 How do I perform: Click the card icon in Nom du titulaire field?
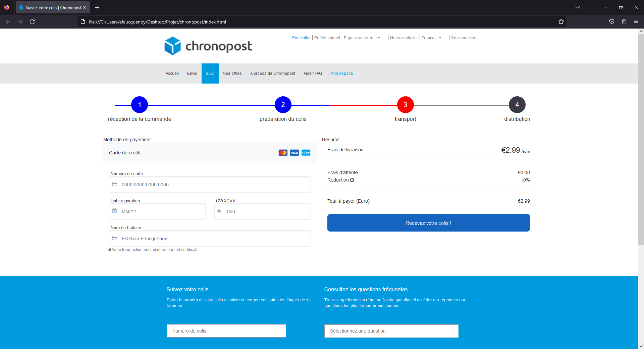(x=115, y=238)
